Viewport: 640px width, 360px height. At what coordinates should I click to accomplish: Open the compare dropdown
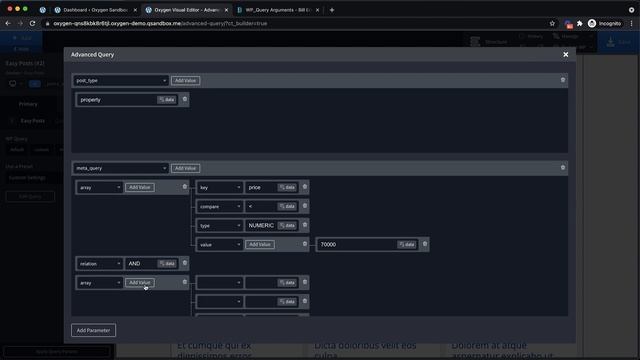point(220,207)
